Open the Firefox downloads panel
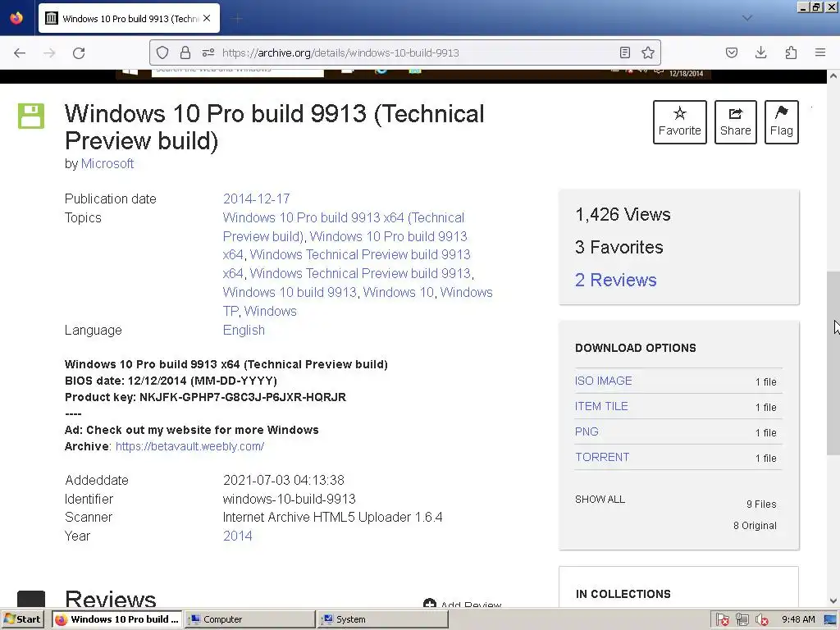This screenshot has width=840, height=630. (x=760, y=52)
